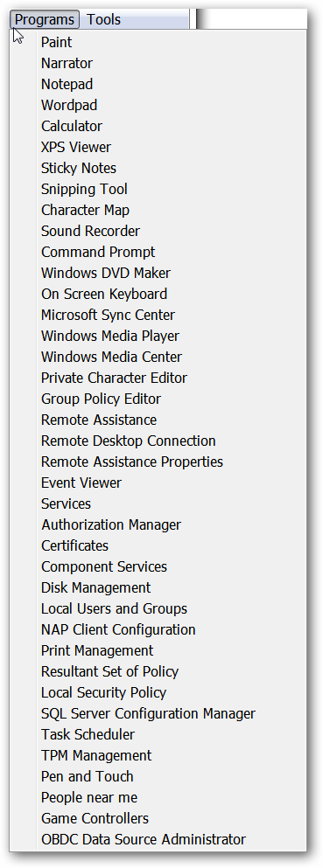Screen dimensions: 323x868
Task: Open the Tools menu
Action: [103, 20]
